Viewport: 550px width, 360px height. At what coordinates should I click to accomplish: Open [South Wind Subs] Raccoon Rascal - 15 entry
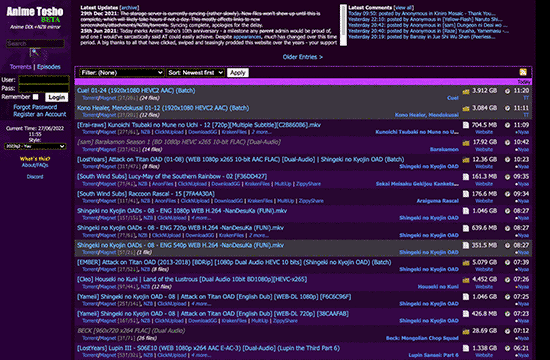146,194
